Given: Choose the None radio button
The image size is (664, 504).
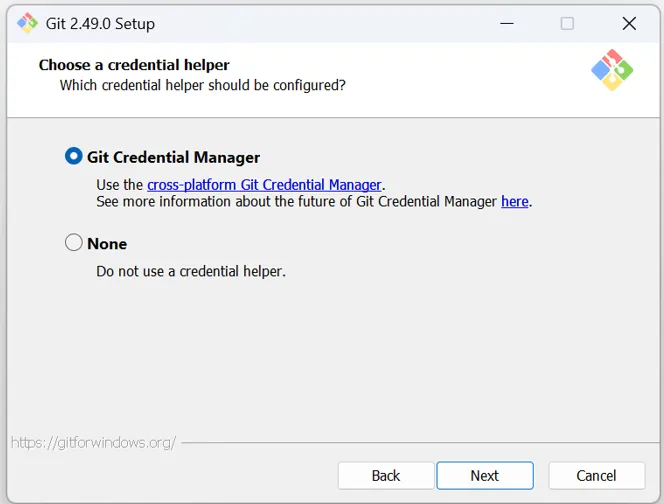Looking at the screenshot, I should [x=74, y=243].
